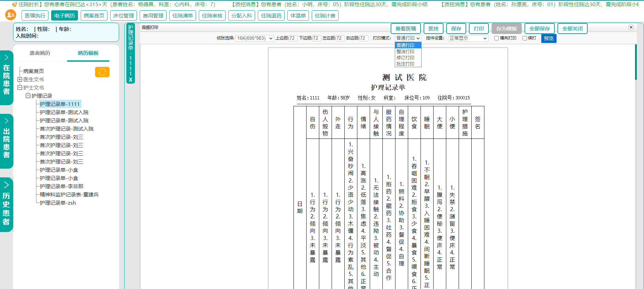Click the orange refresh icon in template panel

102,72
